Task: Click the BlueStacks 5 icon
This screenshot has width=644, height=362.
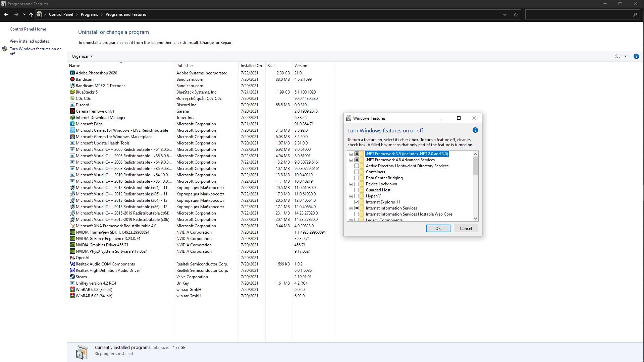Action: coord(72,92)
